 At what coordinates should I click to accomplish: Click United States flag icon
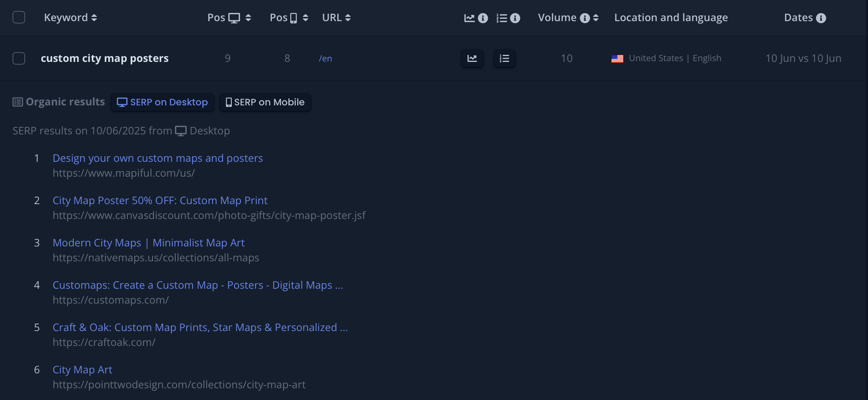coord(617,59)
